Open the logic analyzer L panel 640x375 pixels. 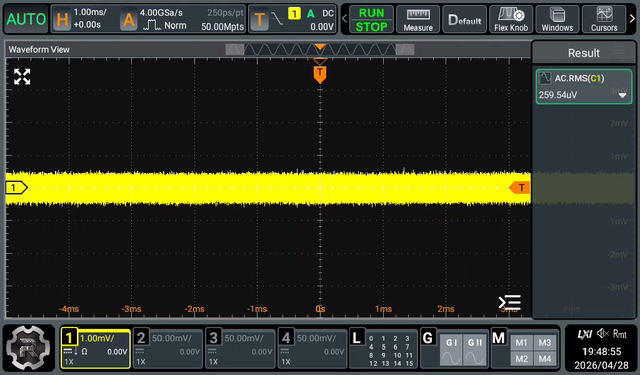click(383, 348)
